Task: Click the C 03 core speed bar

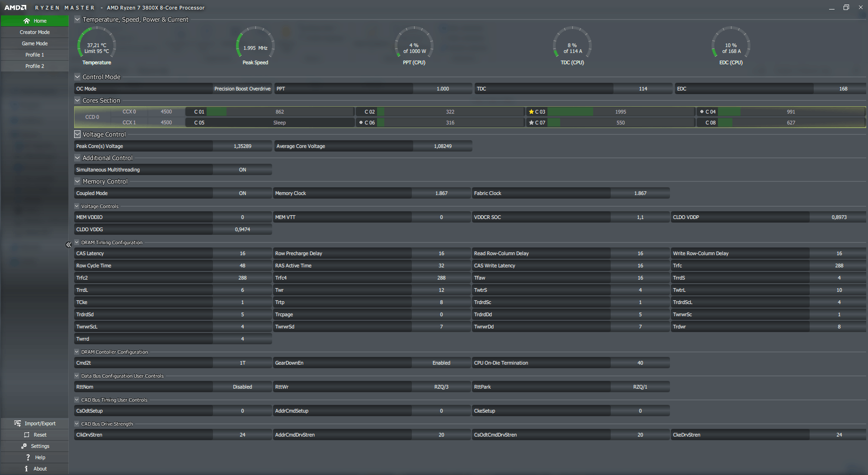Action: (x=621, y=112)
